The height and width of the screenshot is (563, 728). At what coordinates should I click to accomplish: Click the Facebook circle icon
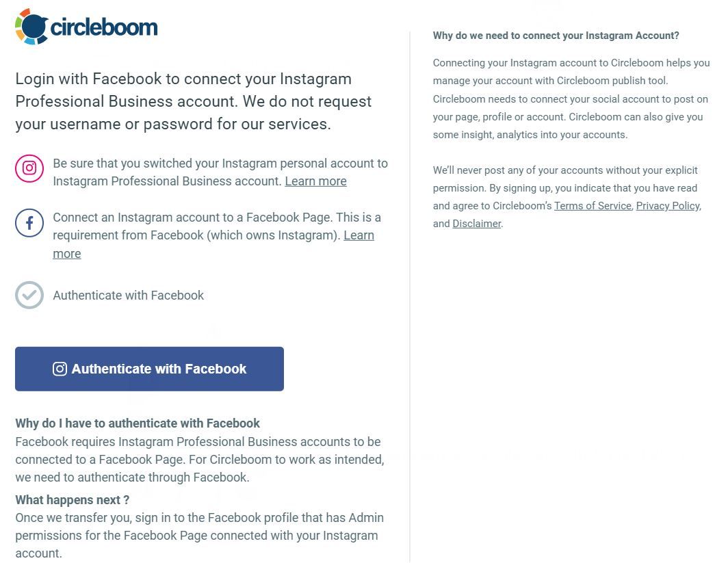[x=29, y=222]
